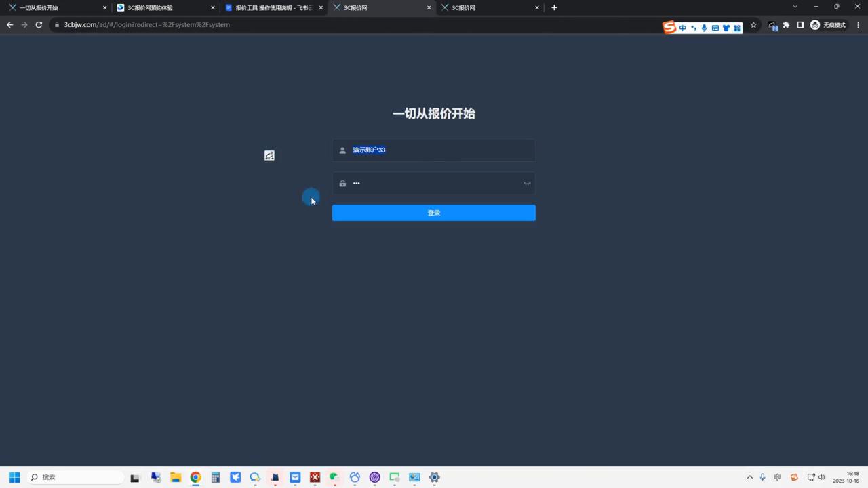
Task: Click the person icon in the username field
Action: coord(342,150)
